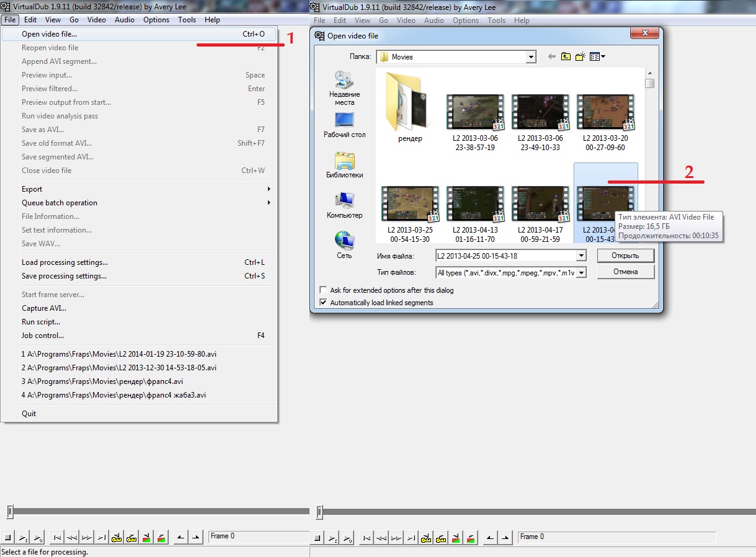Select Load processing settings... menu item
This screenshot has width=756, height=557.
pos(139,262)
